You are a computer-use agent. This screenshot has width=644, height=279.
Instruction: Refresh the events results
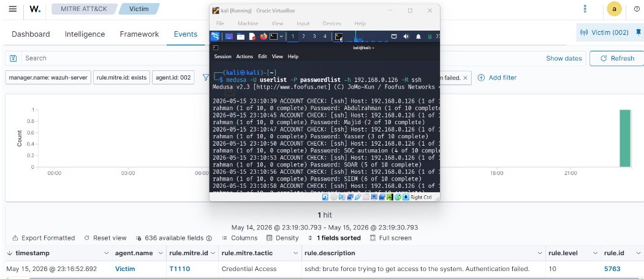point(617,58)
